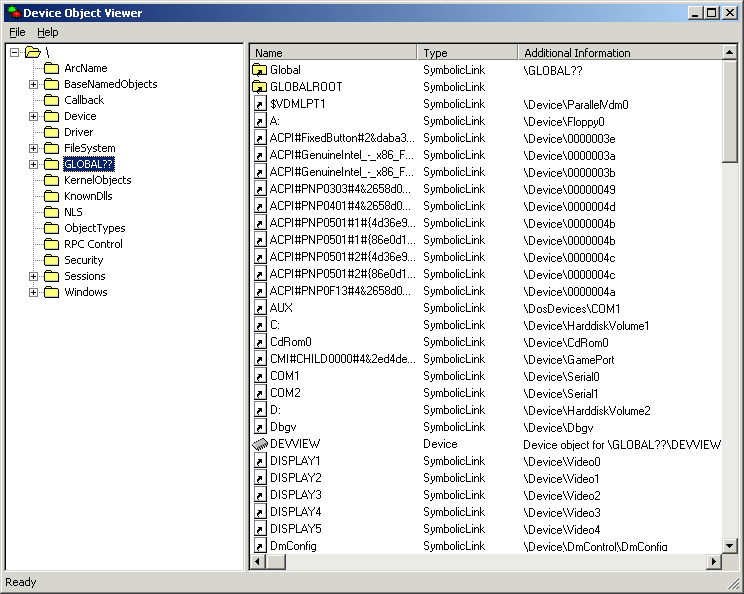Click the open root folder icon

[33, 52]
